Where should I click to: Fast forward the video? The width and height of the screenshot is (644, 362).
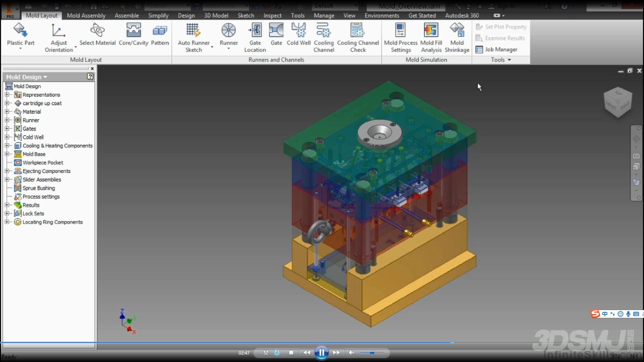tap(336, 353)
